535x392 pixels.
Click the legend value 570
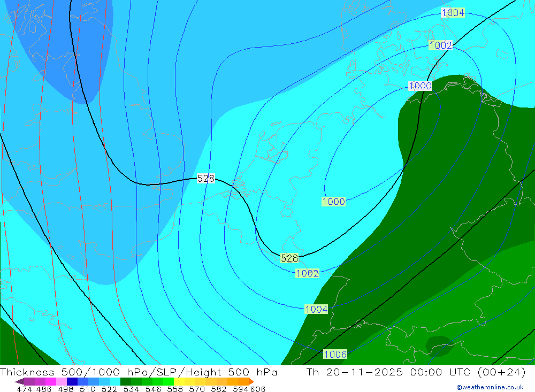click(x=196, y=389)
